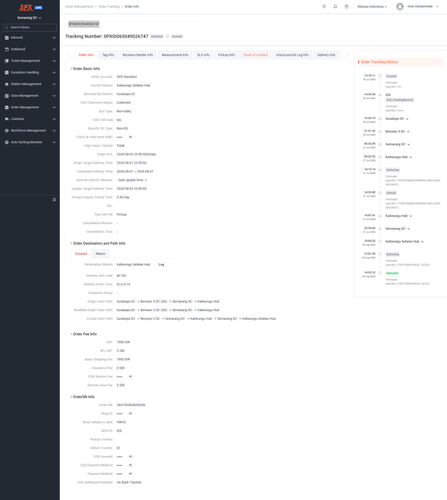
Task: Click the Exception Handling sidebar icon
Action: (x=7, y=72)
